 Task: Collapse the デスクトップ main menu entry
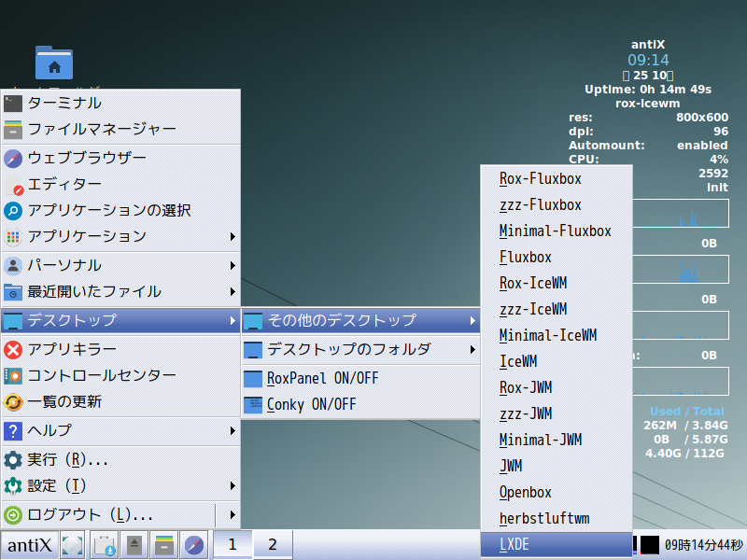pos(121,320)
